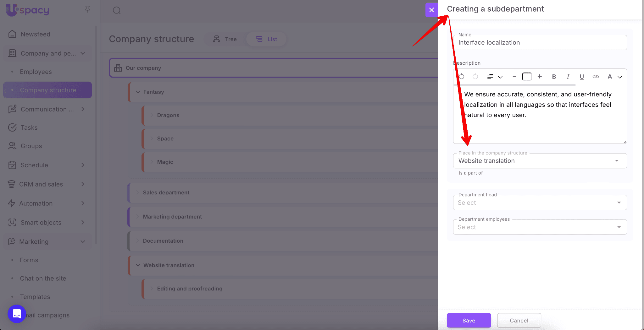Toggle Underline formatting in editor

582,77
